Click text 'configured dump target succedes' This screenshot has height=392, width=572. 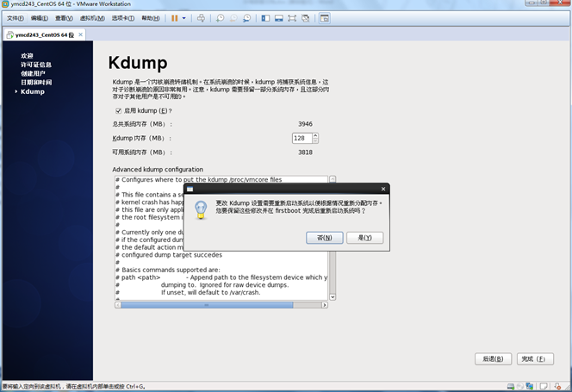point(171,255)
